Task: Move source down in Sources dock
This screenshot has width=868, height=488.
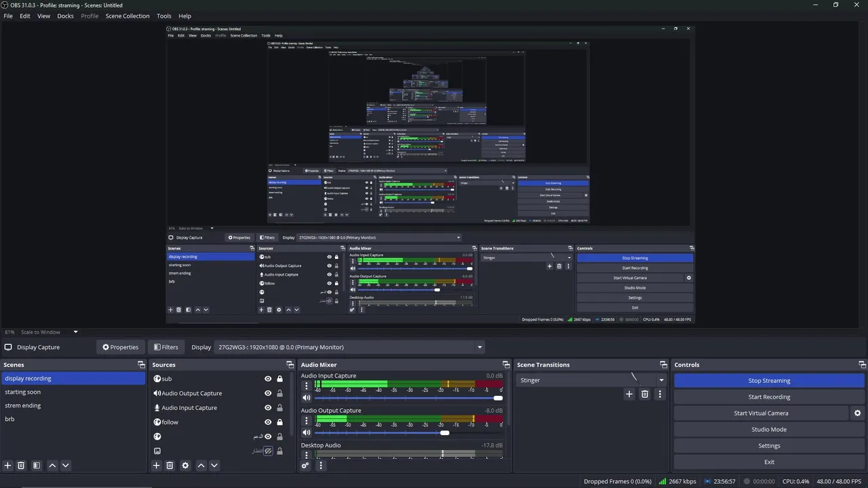Action: point(214,466)
